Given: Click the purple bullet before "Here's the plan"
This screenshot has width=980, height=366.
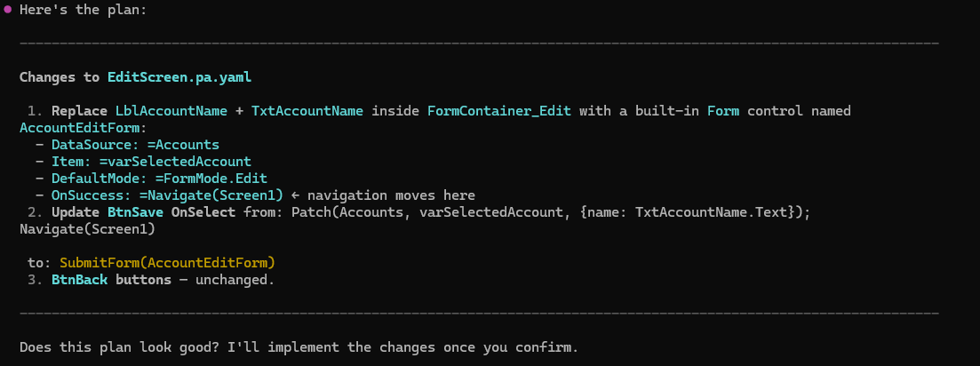Looking at the screenshot, I should coord(8,9).
